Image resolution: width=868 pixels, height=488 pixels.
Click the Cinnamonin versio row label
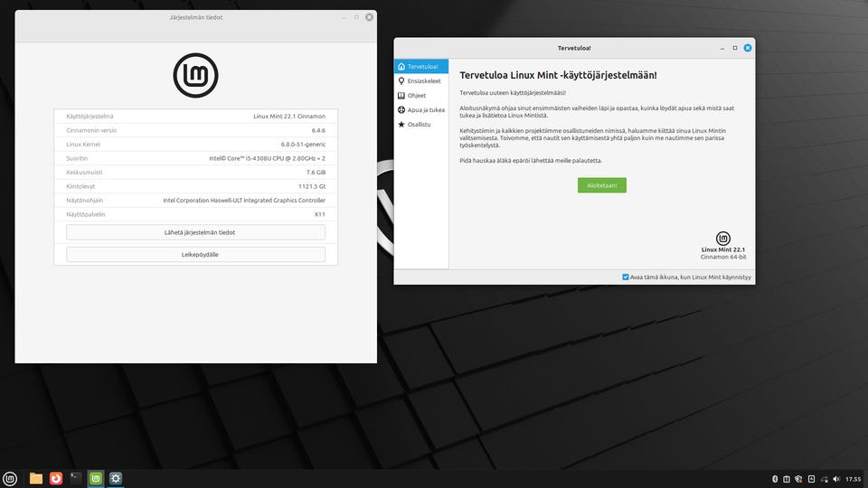(x=91, y=130)
